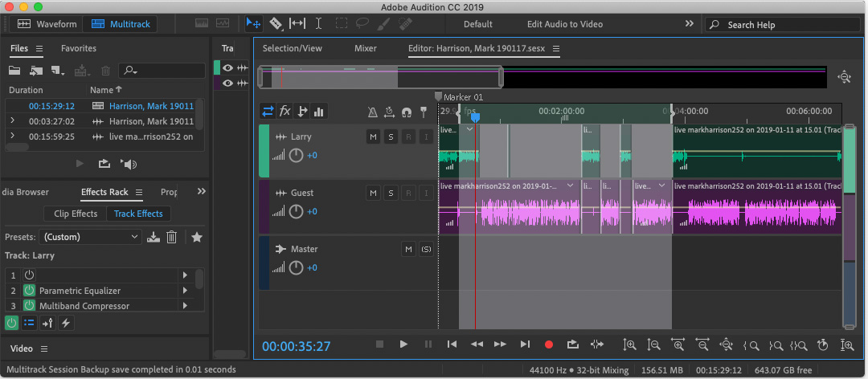
Task: Switch to Multitrack view
Action: [120, 24]
